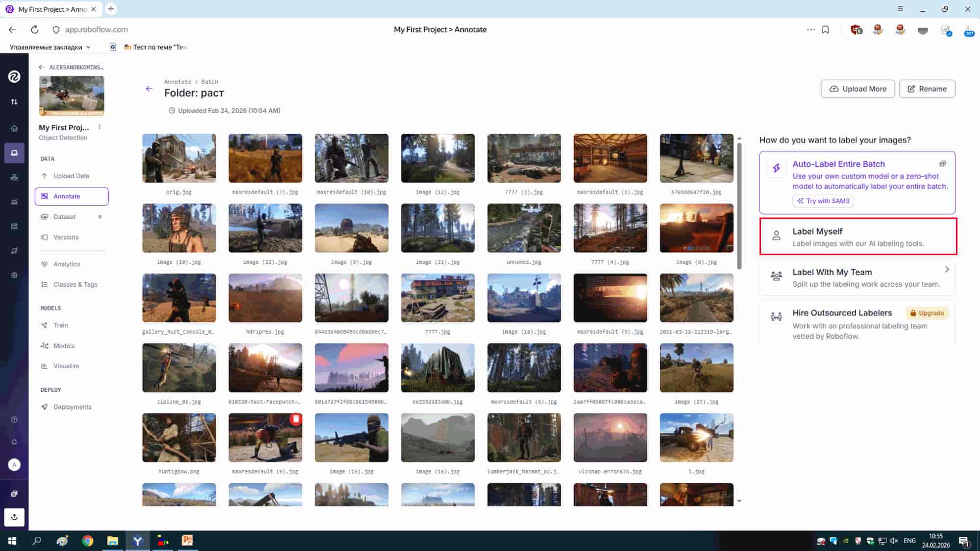
Task: Click the Roboflow logo in the left rail
Action: tap(14, 76)
